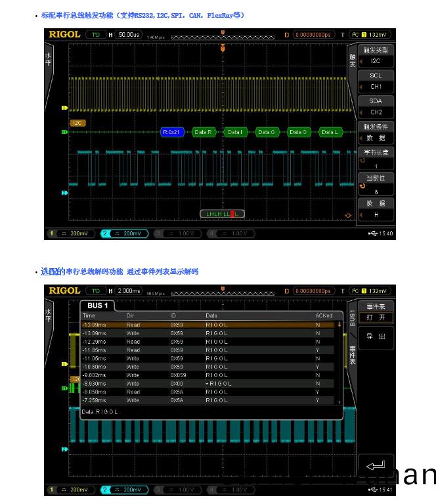Screen dimensions: 436x504
Task: Click the T'D status badge beside 2.000ms
Action: coord(96,290)
